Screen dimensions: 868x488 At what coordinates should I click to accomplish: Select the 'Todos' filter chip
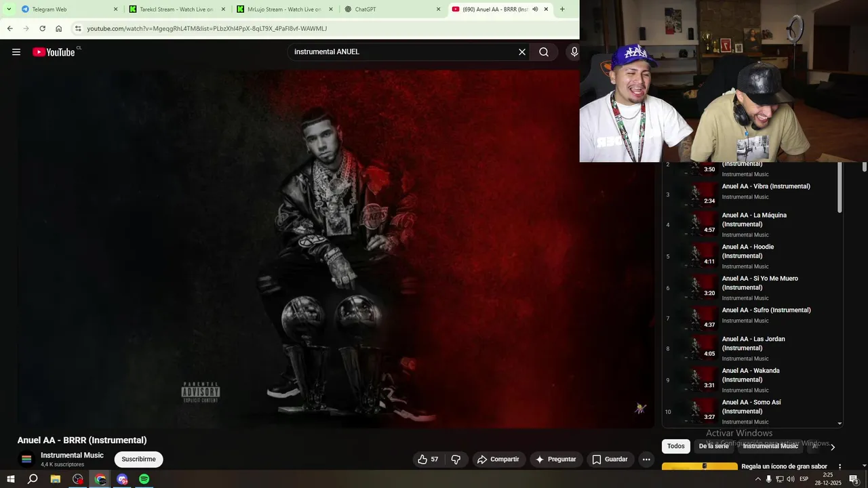pyautogui.click(x=676, y=446)
